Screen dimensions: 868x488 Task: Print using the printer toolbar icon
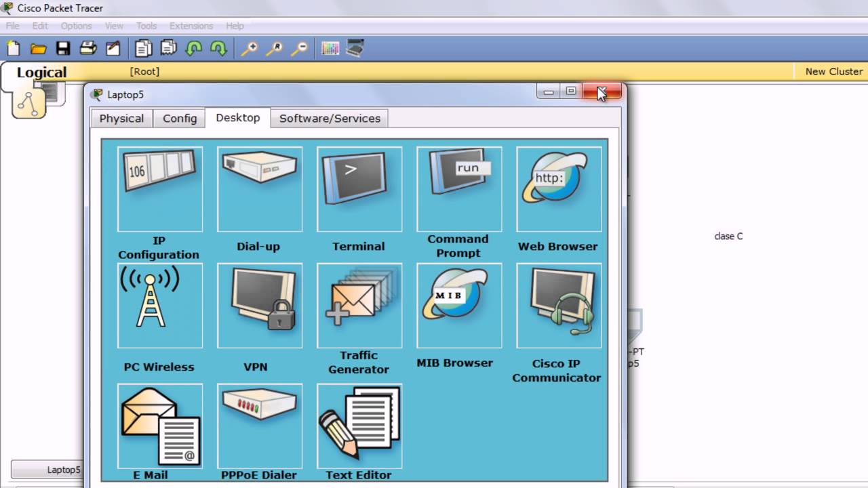point(88,48)
